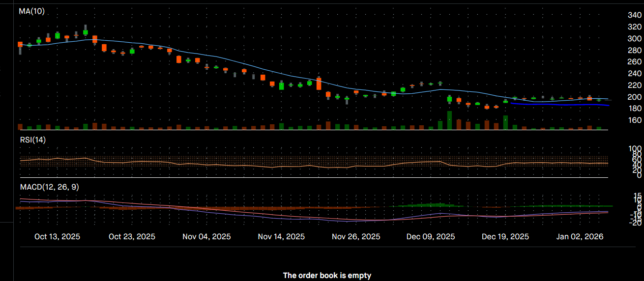This screenshot has height=281, width=644.
Task: Click the dark blue horizontal line near 190
Action: (x=560, y=104)
